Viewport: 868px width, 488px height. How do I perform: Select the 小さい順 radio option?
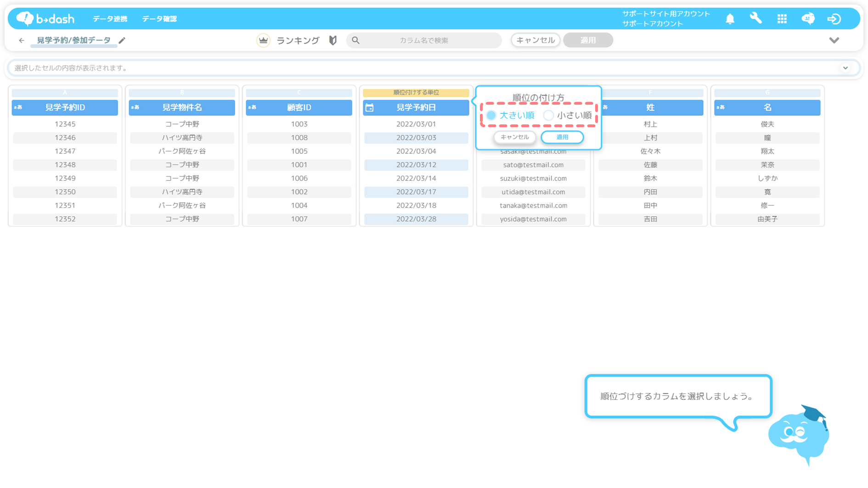[x=548, y=115]
